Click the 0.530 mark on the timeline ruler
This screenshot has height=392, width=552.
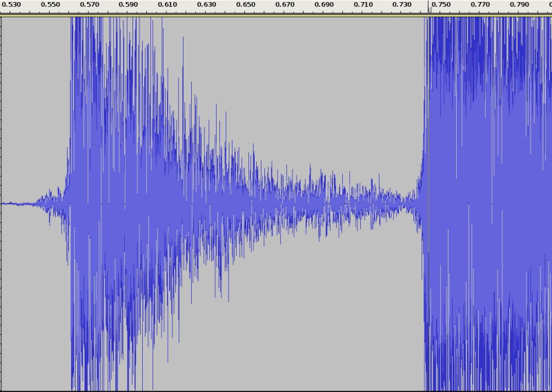point(11,6)
